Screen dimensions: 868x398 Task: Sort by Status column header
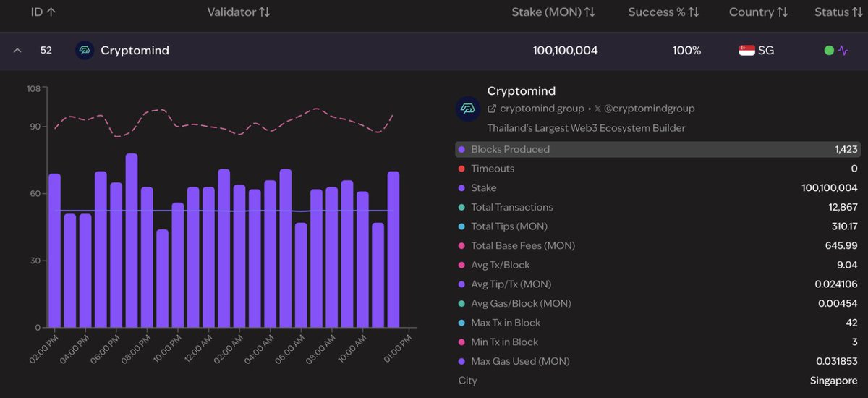point(838,12)
